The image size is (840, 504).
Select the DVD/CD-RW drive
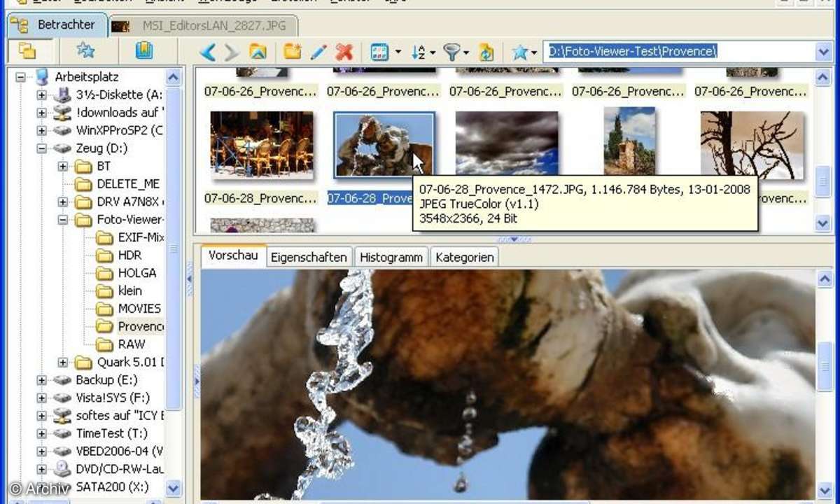[120, 469]
